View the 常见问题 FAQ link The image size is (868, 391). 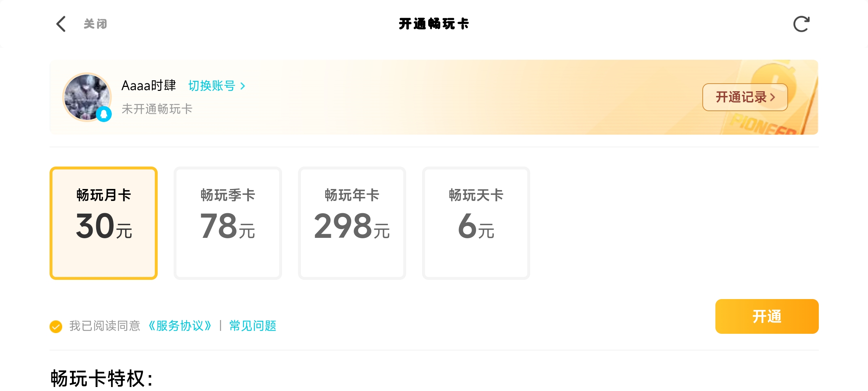click(x=253, y=326)
